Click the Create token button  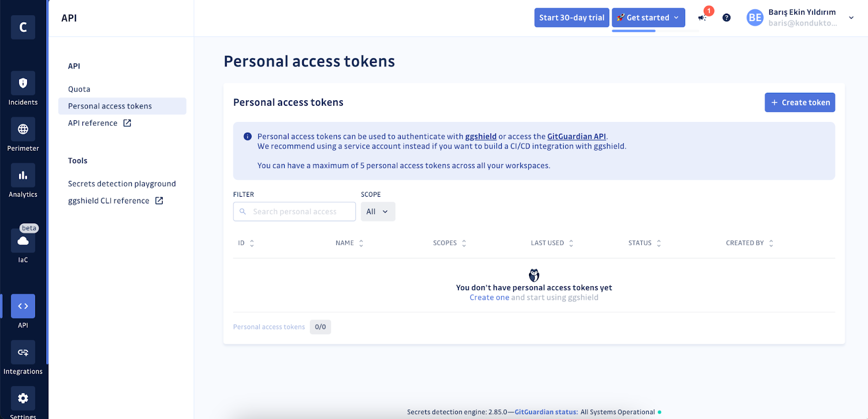[x=799, y=102]
